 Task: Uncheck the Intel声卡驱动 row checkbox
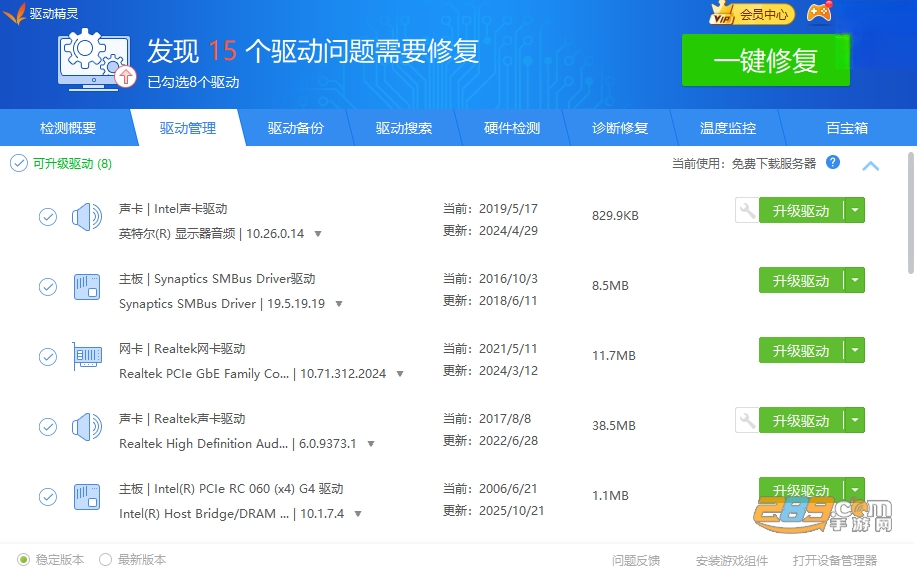coord(48,217)
